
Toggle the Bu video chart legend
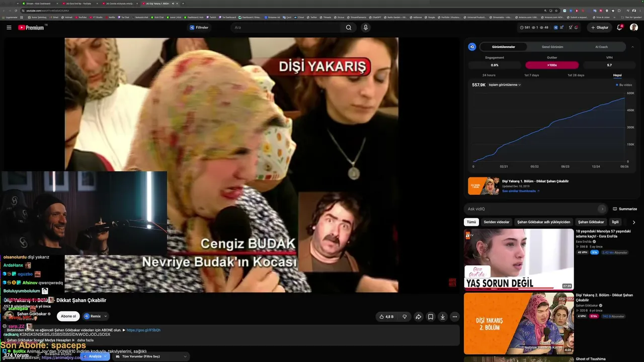tap(624, 85)
